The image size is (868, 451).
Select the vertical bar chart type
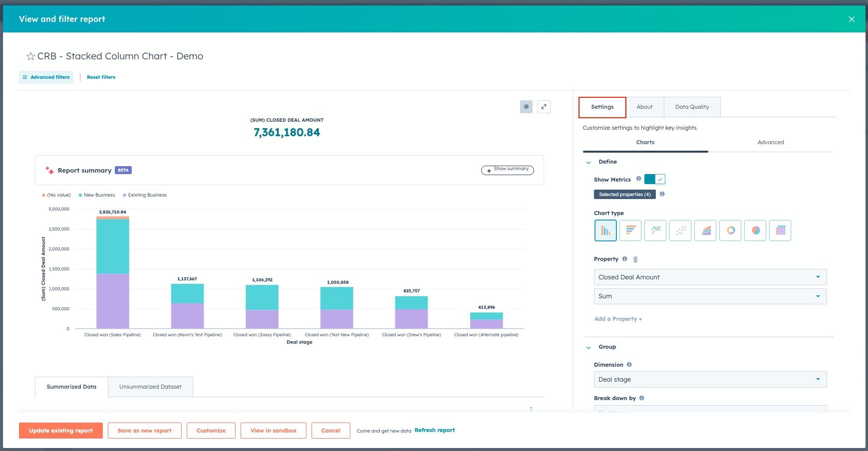coord(605,230)
